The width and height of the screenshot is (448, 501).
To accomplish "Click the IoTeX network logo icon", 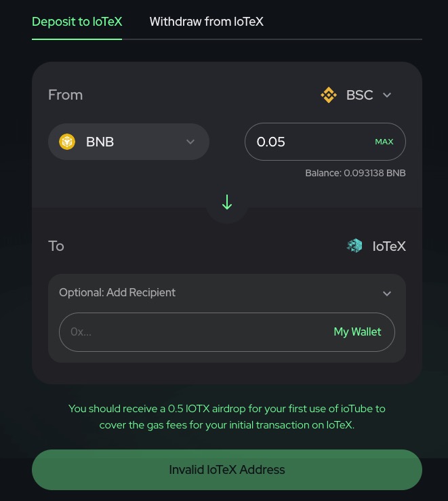I will pos(354,246).
